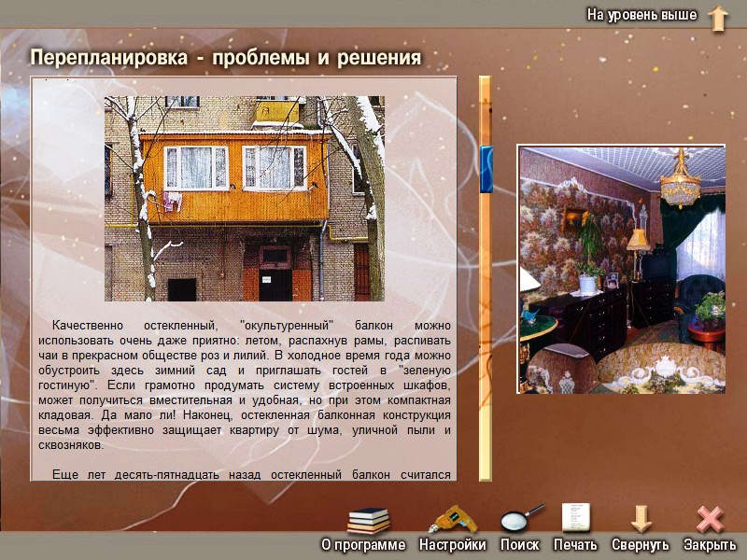Click the 'Закрыть' label
Viewport: 747px width, 560px height.
click(x=710, y=544)
